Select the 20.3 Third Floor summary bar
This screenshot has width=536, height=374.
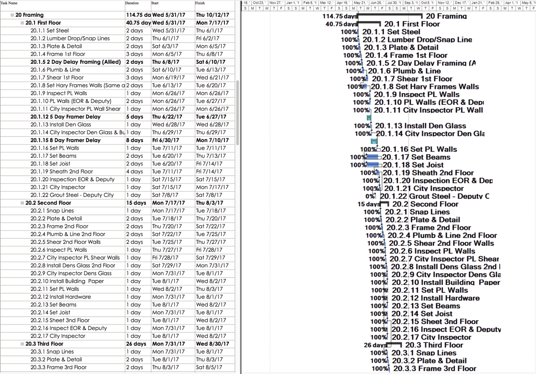pos(394,344)
